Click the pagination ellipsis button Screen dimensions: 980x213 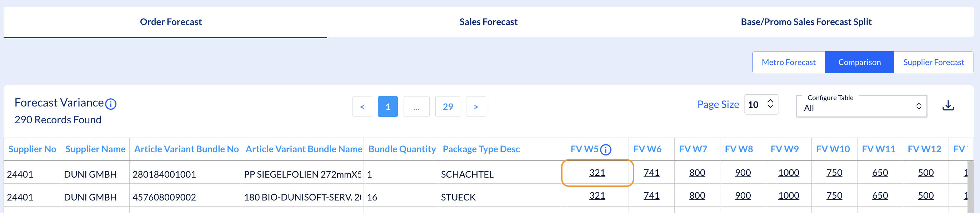tap(416, 107)
